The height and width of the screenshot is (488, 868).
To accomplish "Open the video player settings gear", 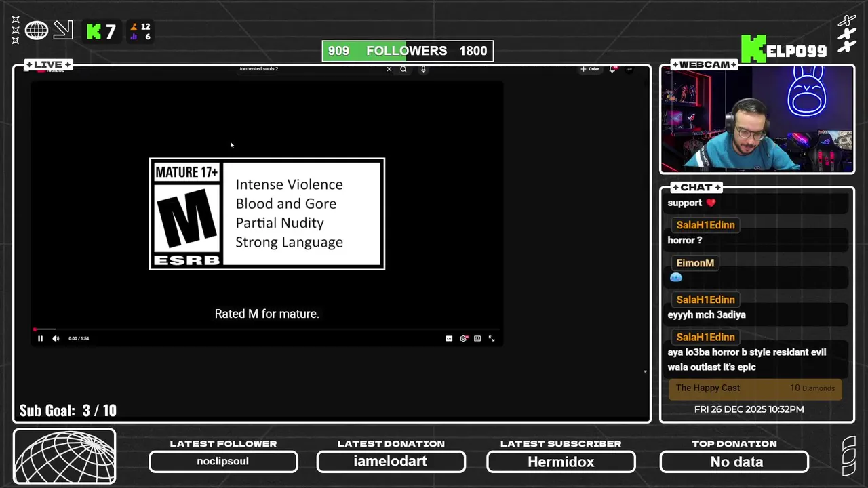I will [463, 338].
